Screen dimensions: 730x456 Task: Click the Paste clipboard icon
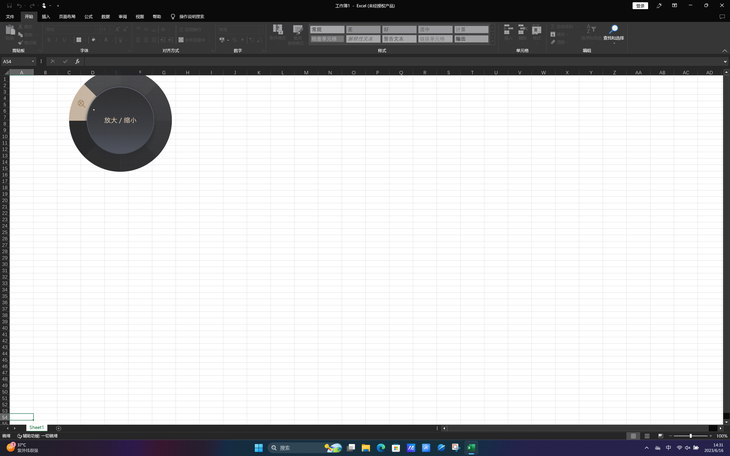[10, 30]
